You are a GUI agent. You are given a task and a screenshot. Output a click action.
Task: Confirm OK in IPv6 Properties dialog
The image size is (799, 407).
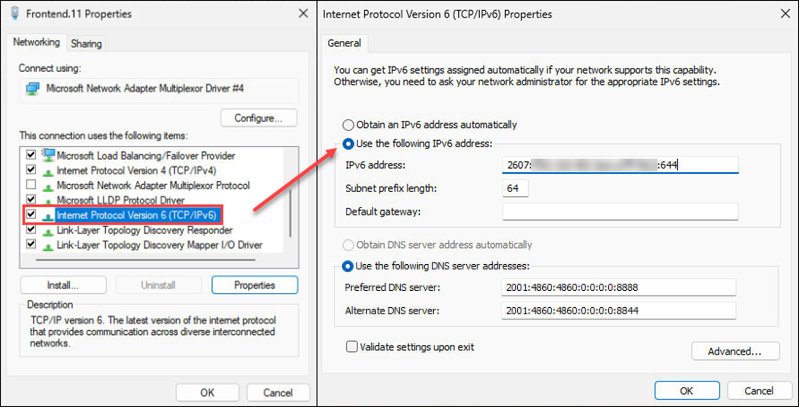[687, 391]
